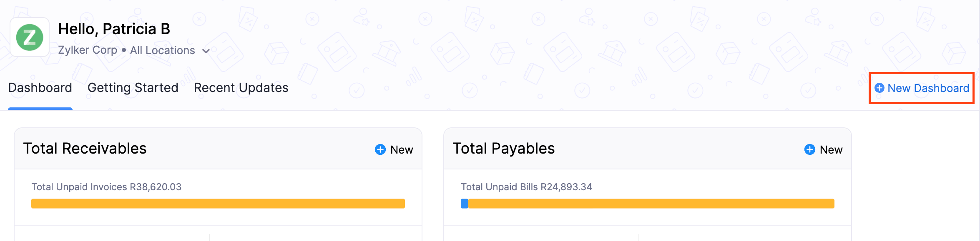The image size is (980, 241).
Task: Click the yellow unpaid invoices bar
Action: click(x=218, y=204)
